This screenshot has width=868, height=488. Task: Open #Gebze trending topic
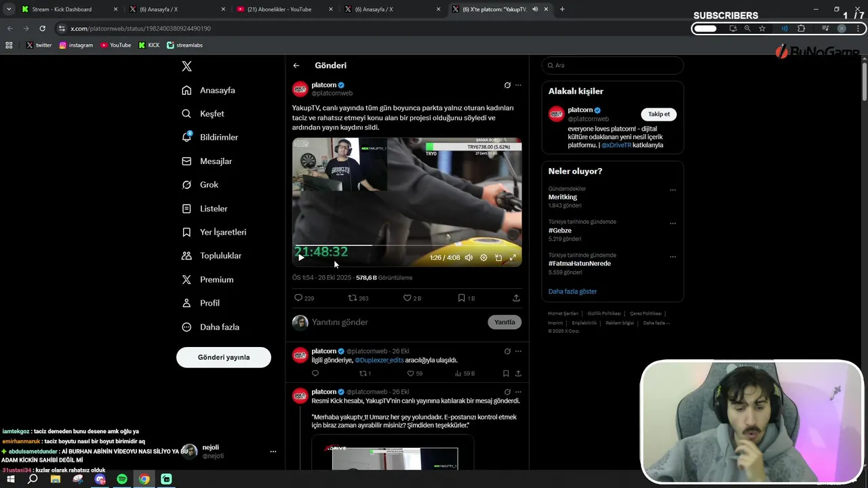(560, 230)
